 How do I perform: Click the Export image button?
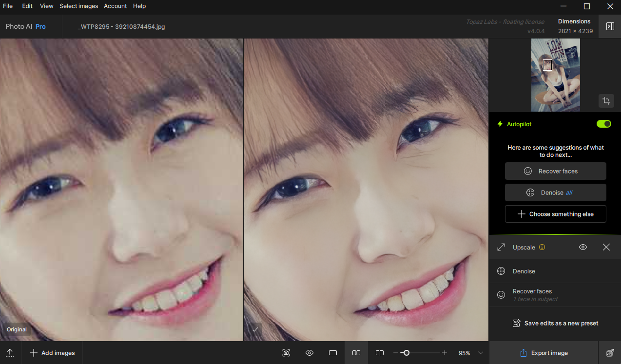[x=543, y=353]
